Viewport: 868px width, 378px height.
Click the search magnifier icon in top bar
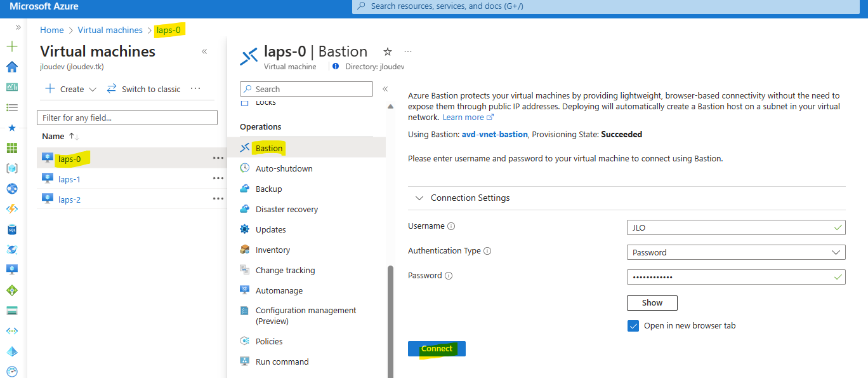coord(361,6)
